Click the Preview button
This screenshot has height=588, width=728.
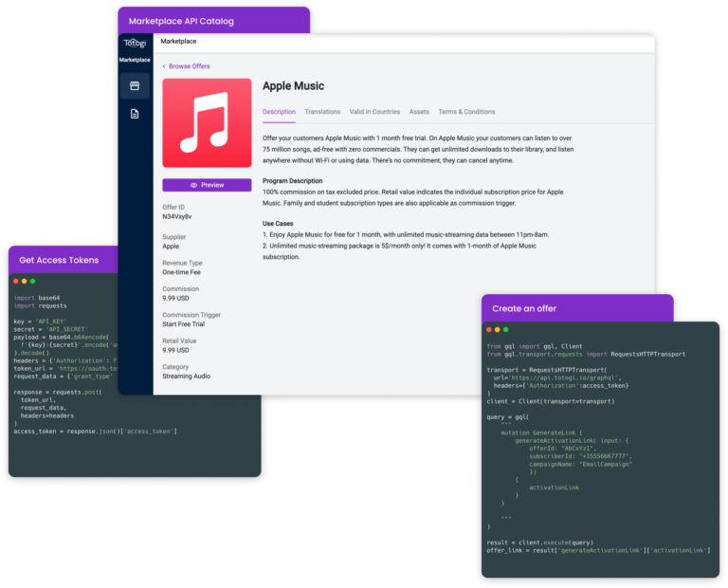point(207,185)
